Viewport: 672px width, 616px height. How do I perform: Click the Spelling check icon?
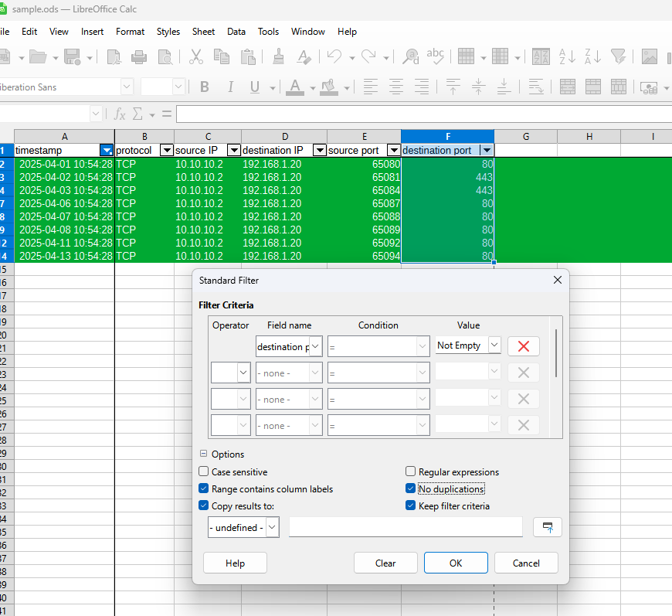click(436, 56)
